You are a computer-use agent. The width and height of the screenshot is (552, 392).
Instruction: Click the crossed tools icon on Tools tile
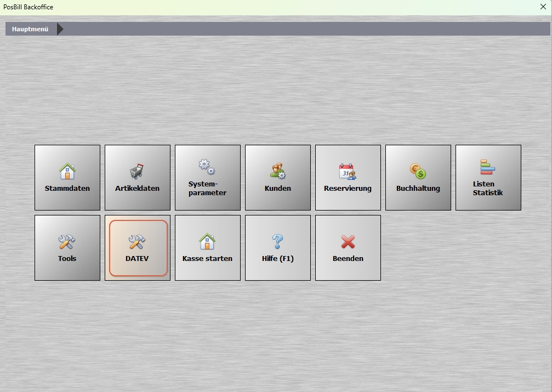click(67, 242)
